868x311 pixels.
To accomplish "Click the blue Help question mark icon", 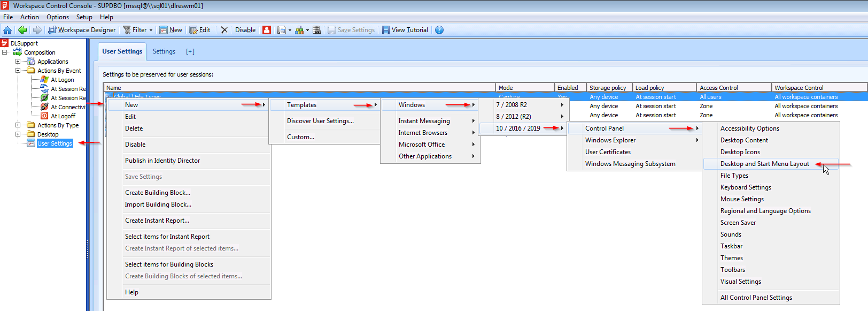I will coord(439,30).
